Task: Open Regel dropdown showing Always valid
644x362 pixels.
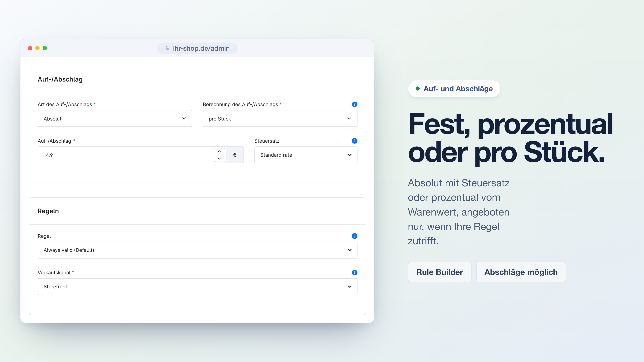Action: tap(197, 250)
